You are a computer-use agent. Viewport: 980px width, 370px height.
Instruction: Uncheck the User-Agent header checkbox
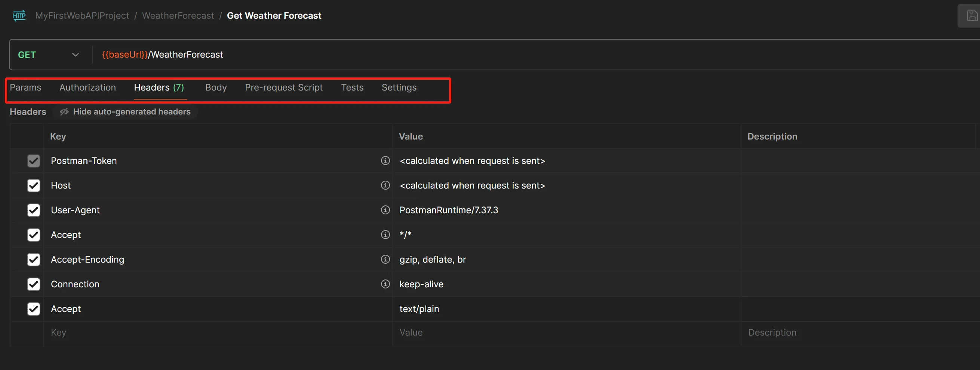click(34, 210)
